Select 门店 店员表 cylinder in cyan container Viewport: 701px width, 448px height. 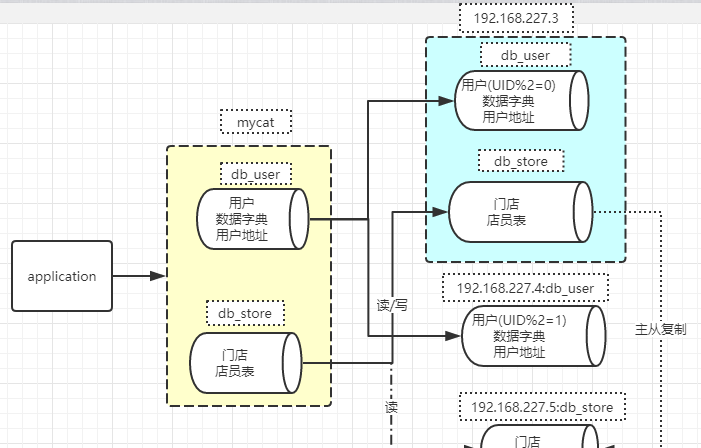521,212
